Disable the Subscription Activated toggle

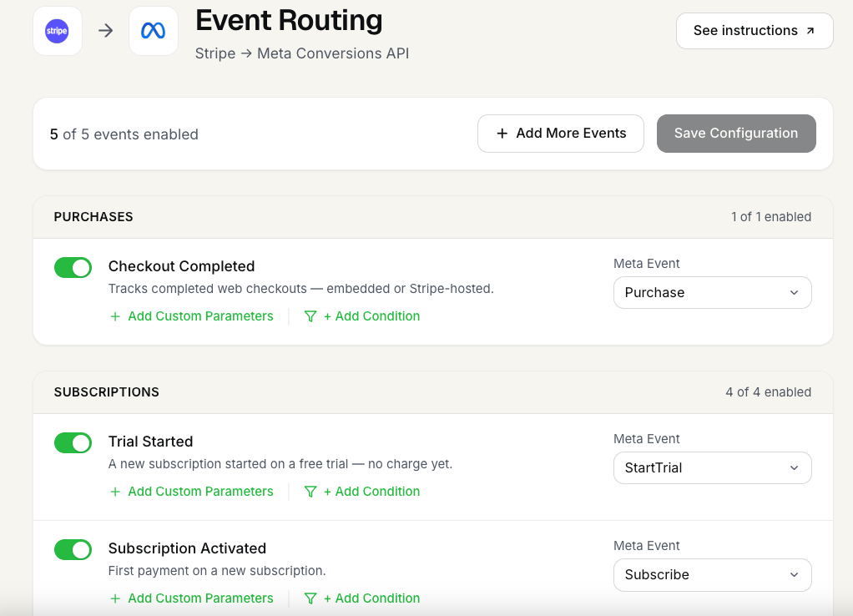tap(73, 549)
